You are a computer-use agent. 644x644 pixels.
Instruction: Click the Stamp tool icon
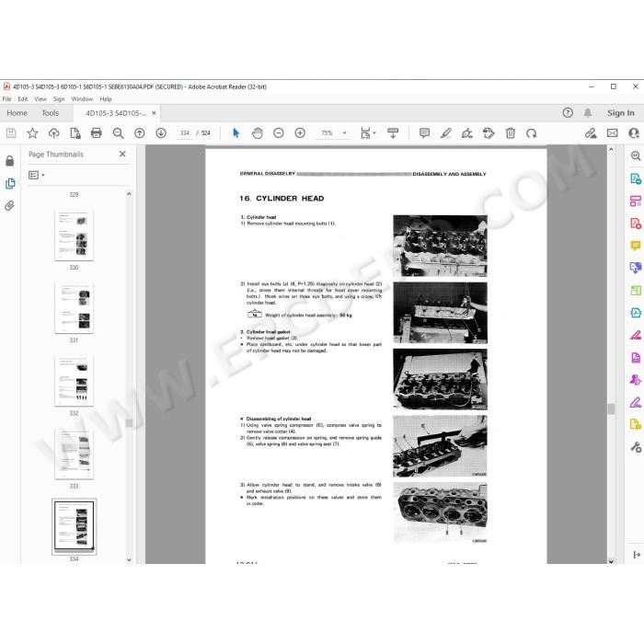click(489, 133)
